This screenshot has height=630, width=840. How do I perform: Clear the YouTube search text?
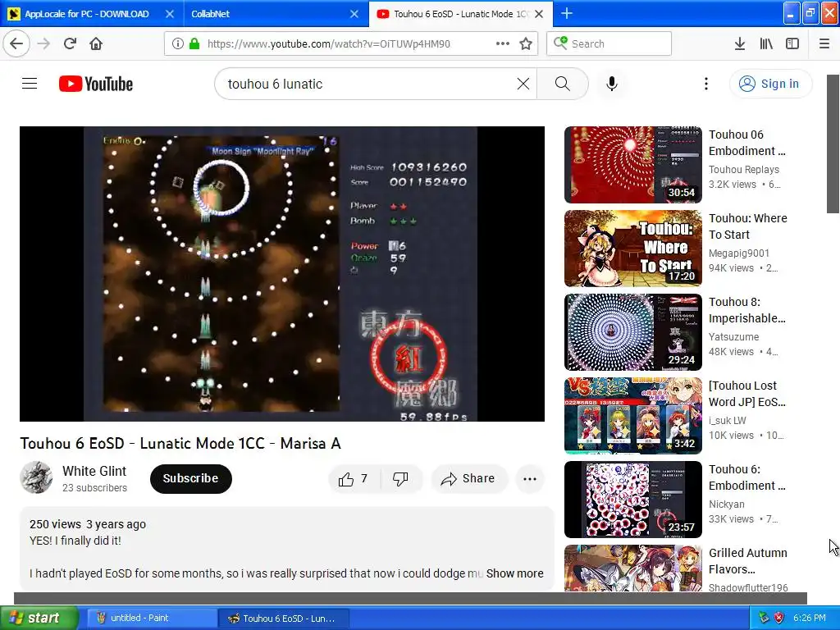523,84
